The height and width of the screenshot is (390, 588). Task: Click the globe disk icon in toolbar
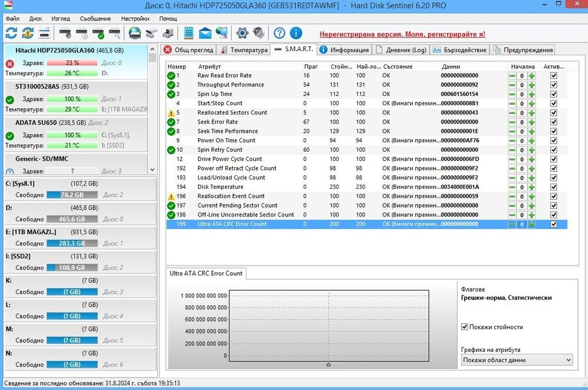135,33
